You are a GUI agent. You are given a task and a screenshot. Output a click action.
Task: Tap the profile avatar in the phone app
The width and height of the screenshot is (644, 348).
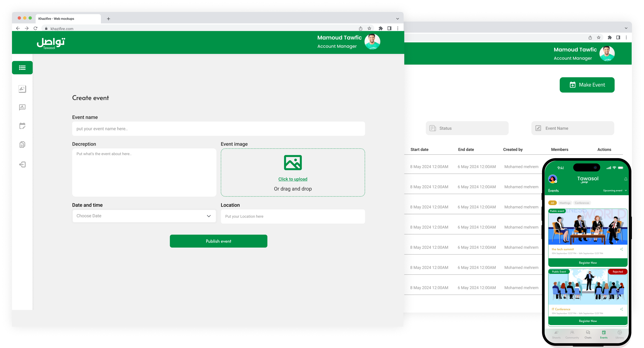[x=553, y=179]
